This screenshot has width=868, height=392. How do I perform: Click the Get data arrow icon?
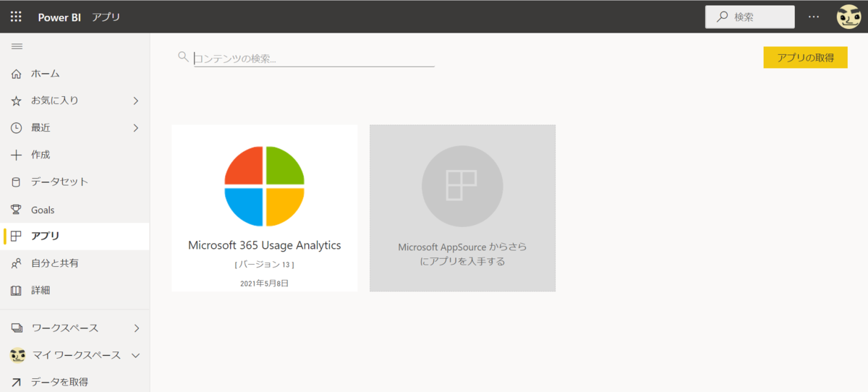(17, 382)
